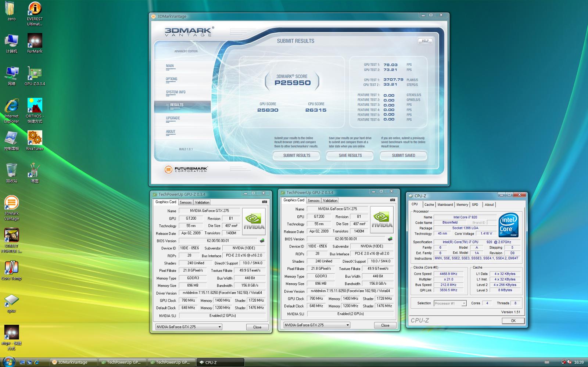Open the Cache tab in CPU-Z
588x367 pixels.
coord(429,205)
